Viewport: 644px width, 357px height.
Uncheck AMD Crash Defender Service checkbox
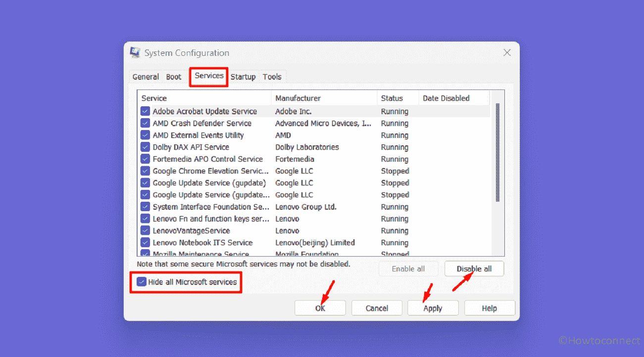tap(145, 123)
